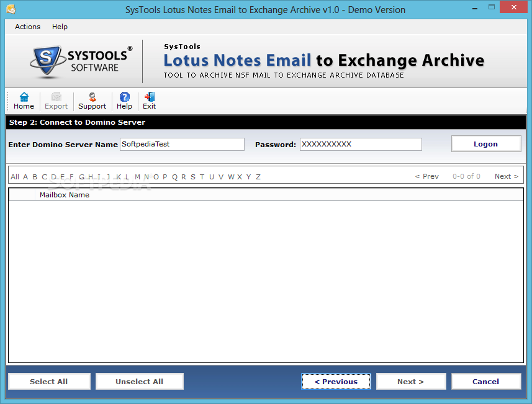This screenshot has width=532, height=404.
Task: Filter mailboxes by letter F
Action: (71, 177)
